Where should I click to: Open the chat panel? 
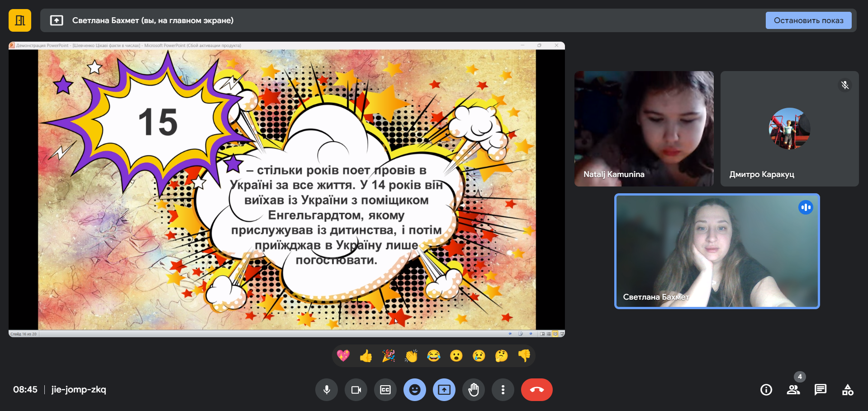(821, 390)
